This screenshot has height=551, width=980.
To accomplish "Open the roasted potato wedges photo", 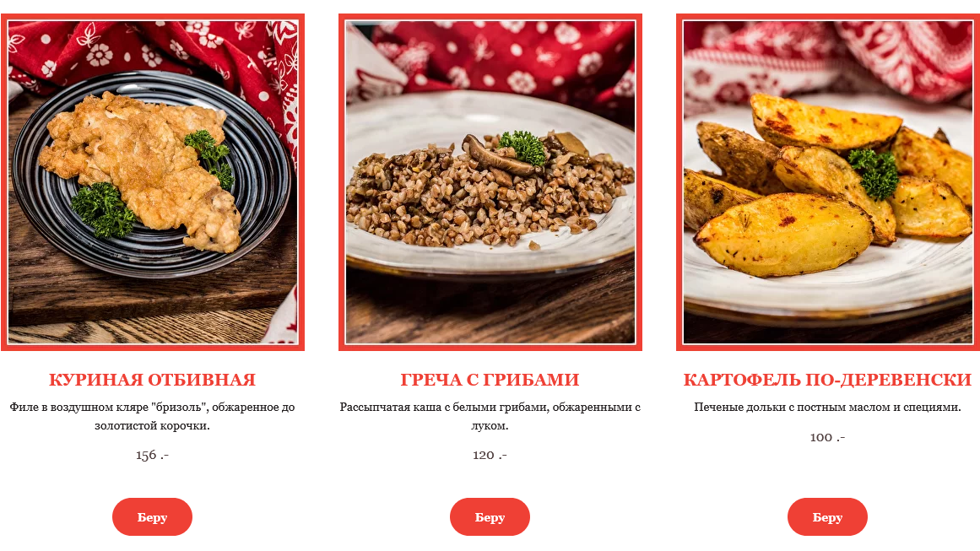I will tap(827, 181).
